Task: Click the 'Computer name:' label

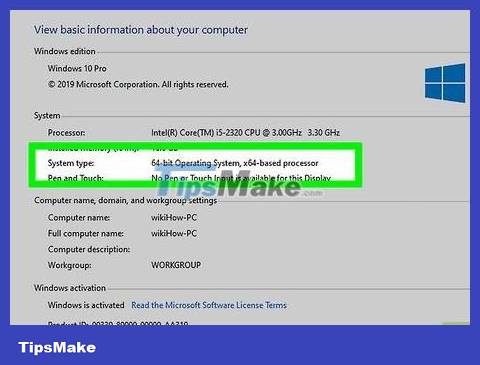Action: pos(79,217)
